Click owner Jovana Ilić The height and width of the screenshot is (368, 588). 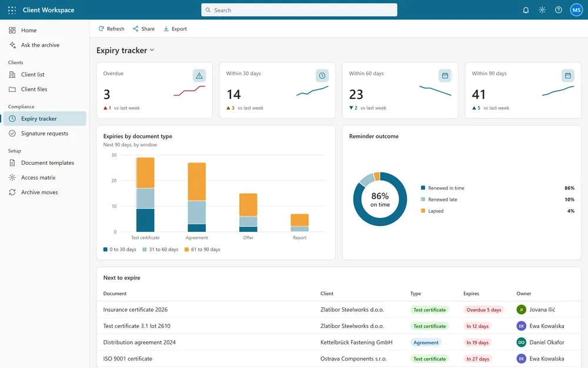pyautogui.click(x=536, y=310)
